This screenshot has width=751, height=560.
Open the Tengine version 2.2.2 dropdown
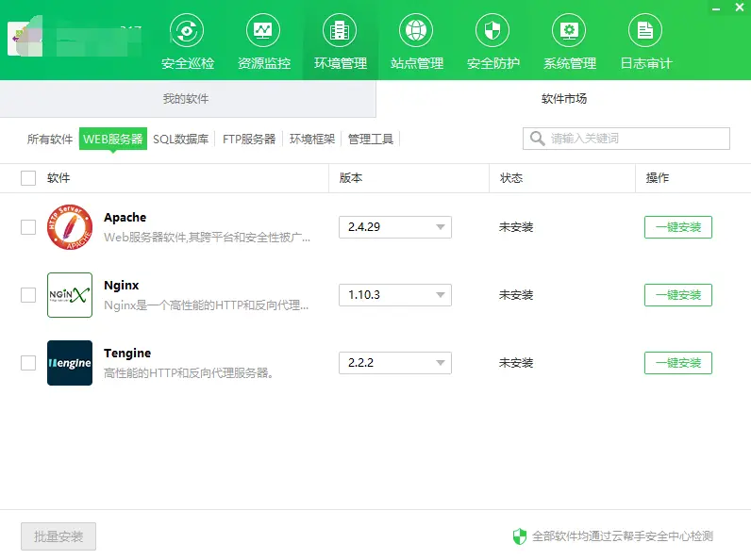coord(395,363)
